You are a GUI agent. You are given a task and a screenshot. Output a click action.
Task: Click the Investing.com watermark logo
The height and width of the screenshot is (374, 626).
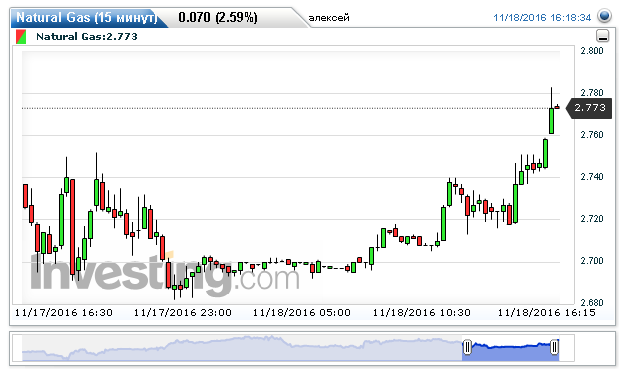tap(165, 274)
